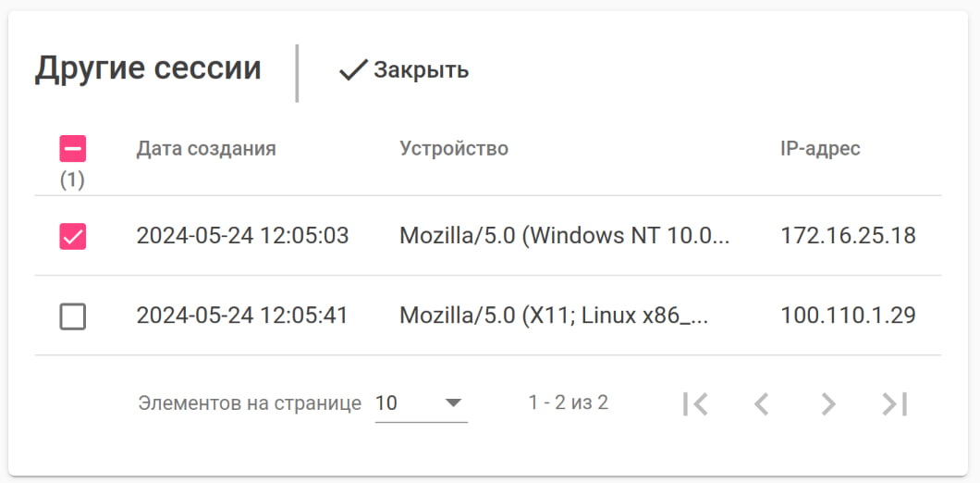Jump to the last page of sessions
Screen dimensions: 980x483
[895, 403]
